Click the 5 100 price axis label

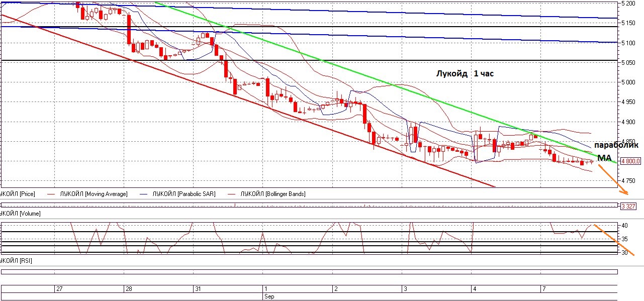[x=629, y=43]
